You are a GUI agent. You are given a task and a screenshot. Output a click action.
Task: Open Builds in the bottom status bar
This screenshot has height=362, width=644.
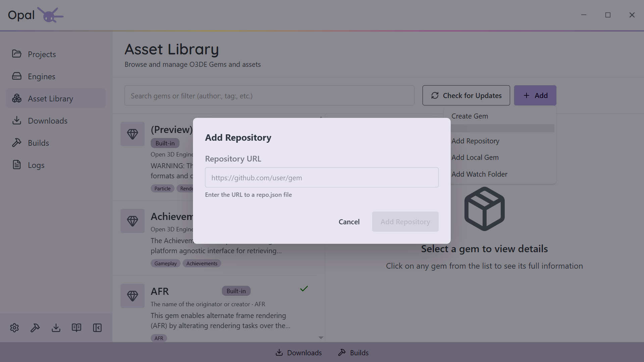[x=353, y=353]
